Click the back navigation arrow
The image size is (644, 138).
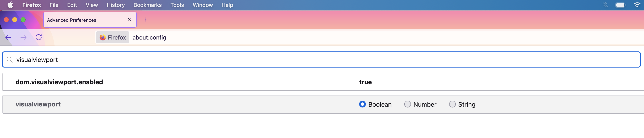click(x=9, y=37)
